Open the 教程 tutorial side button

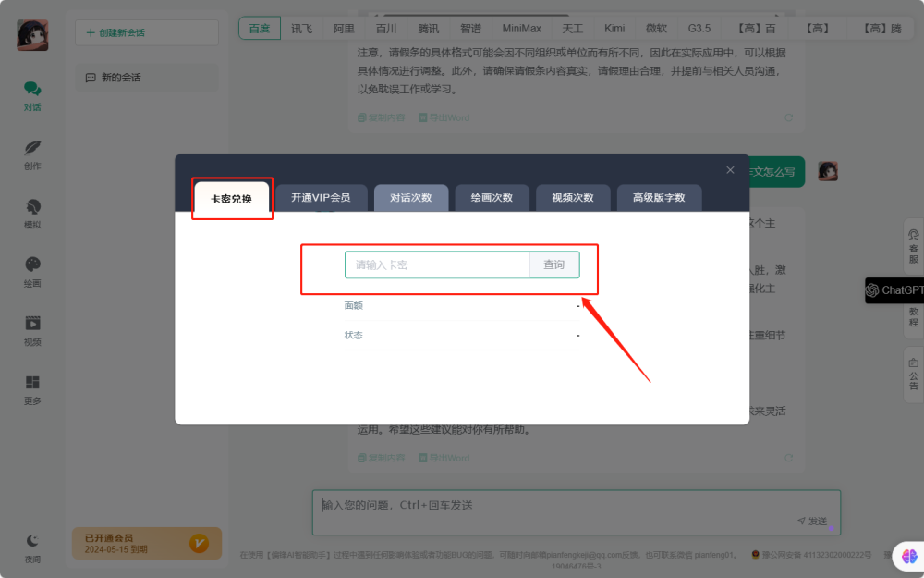[914, 316]
